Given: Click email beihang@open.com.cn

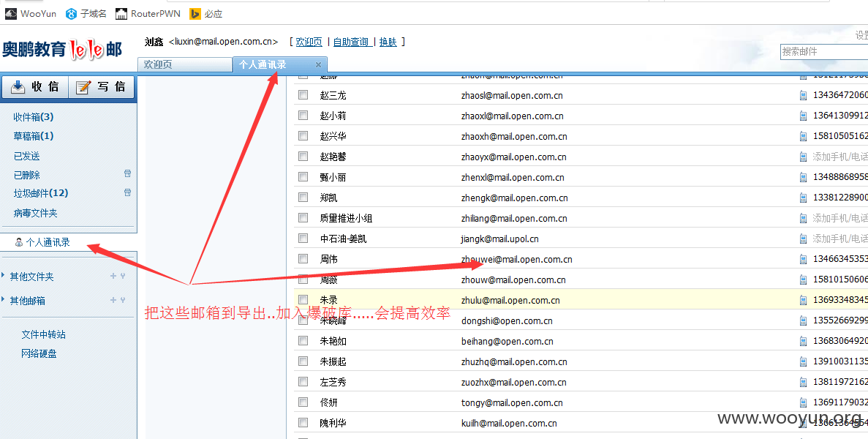Looking at the screenshot, I should click(x=507, y=341).
